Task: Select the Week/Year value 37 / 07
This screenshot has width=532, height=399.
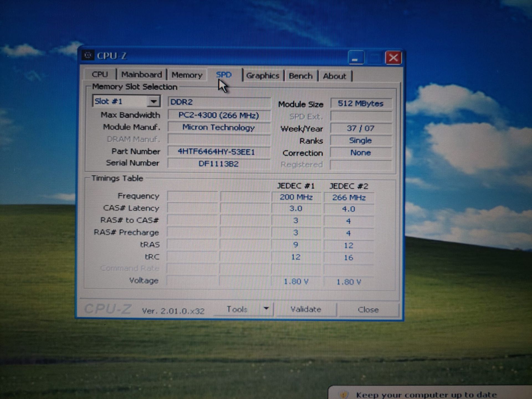Action: 361,128
